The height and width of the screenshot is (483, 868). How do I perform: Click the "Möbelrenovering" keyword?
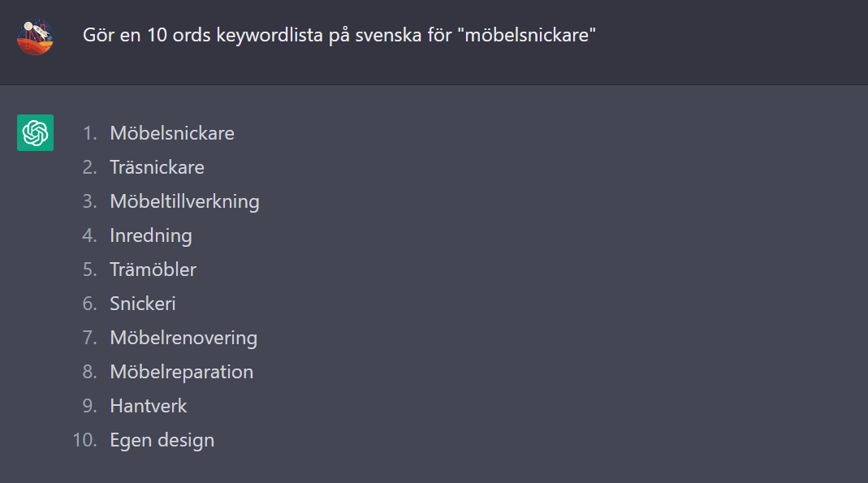[184, 338]
